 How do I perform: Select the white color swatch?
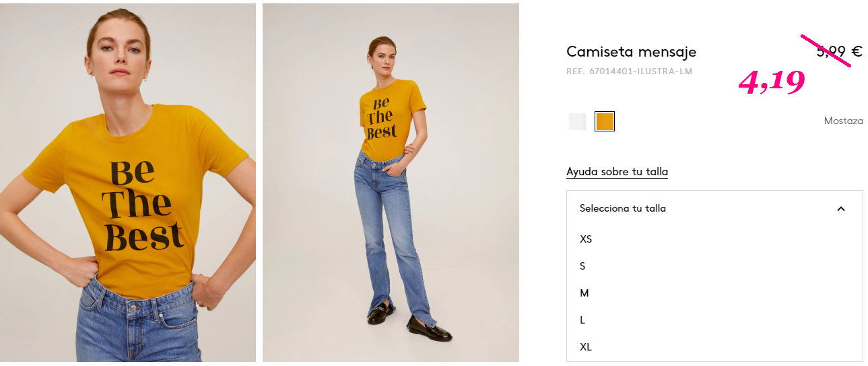click(x=577, y=121)
